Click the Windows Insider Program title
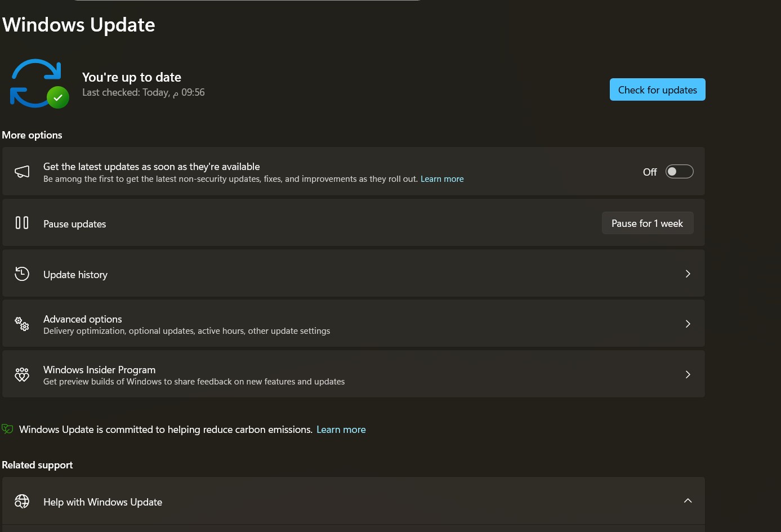This screenshot has width=781, height=532. click(100, 370)
